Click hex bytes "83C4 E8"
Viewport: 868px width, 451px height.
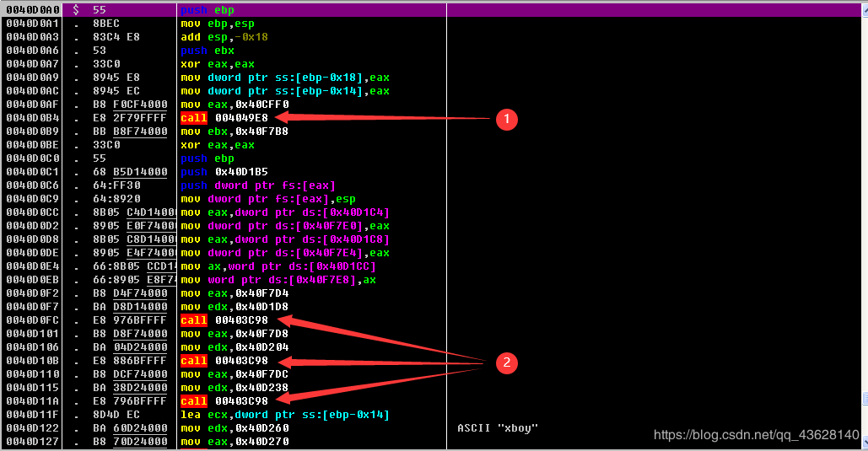[x=116, y=37]
